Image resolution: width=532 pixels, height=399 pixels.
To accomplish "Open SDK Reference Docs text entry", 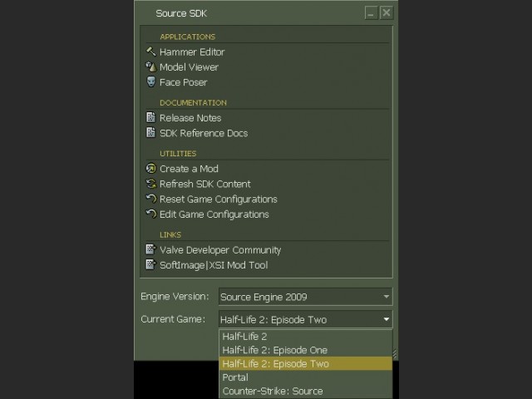I will pos(204,133).
